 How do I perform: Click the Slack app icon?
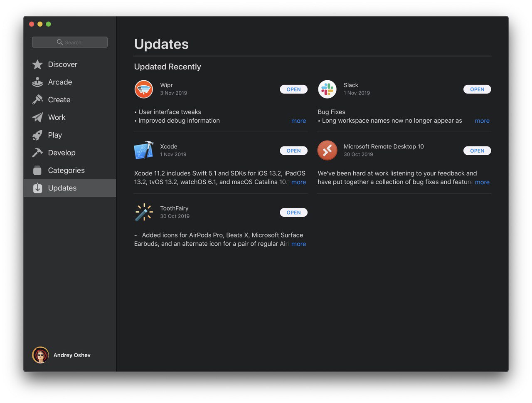(328, 89)
